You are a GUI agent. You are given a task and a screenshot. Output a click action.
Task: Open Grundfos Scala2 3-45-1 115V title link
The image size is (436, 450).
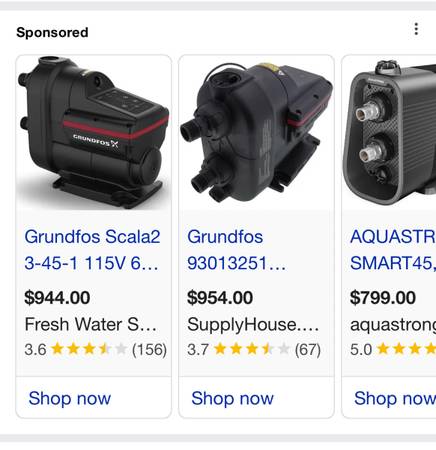[x=92, y=250]
